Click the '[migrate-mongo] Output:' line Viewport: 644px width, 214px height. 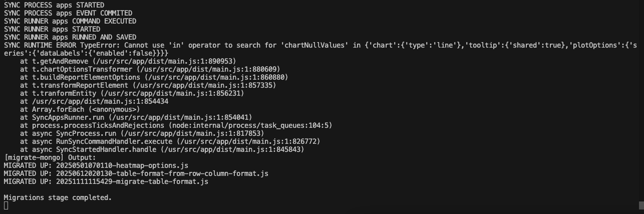click(50, 157)
